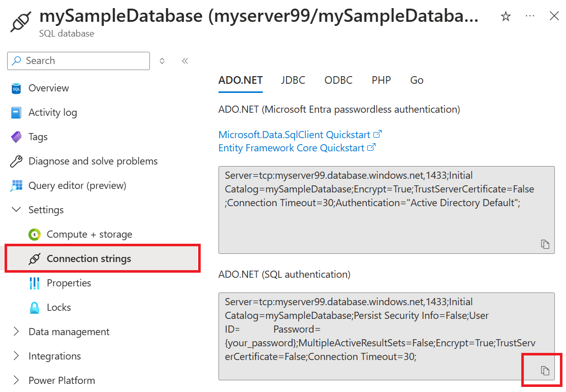Open the Activity log from sidebar
566x392 pixels.
point(53,112)
